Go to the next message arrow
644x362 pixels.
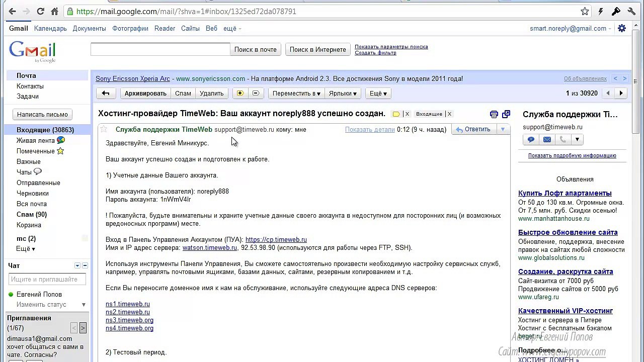pyautogui.click(x=621, y=94)
